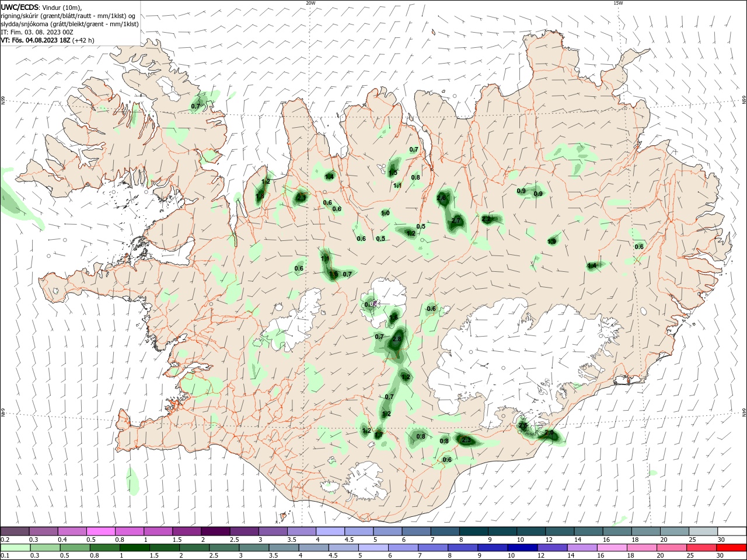
Task: Pick the light pink 16 swatch, lower legend
Action: (611, 548)
